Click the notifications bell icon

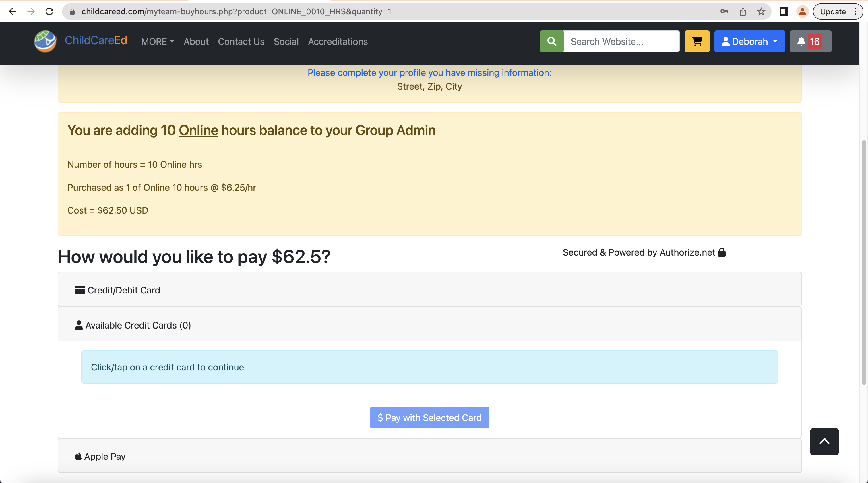point(809,42)
